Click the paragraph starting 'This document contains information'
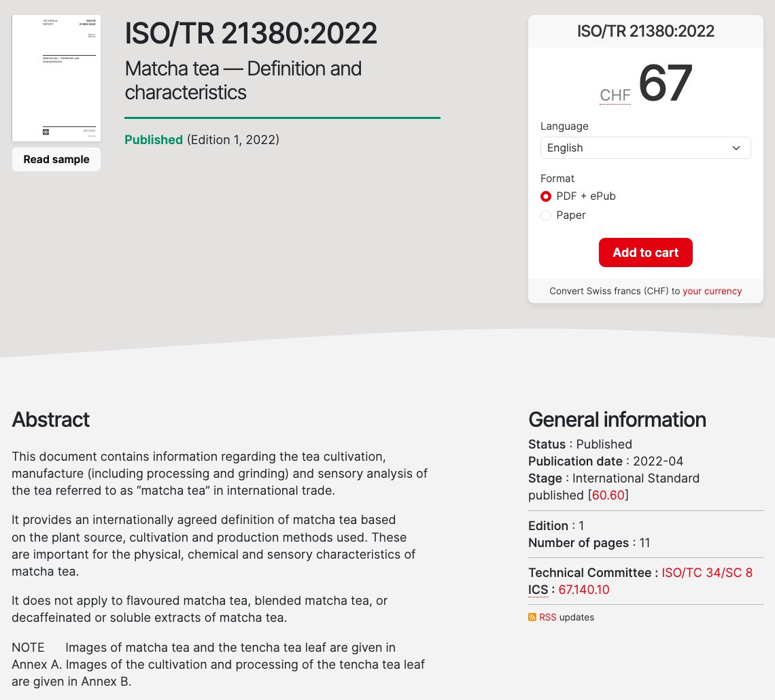Viewport: 775px width, 700px height. coord(220,473)
